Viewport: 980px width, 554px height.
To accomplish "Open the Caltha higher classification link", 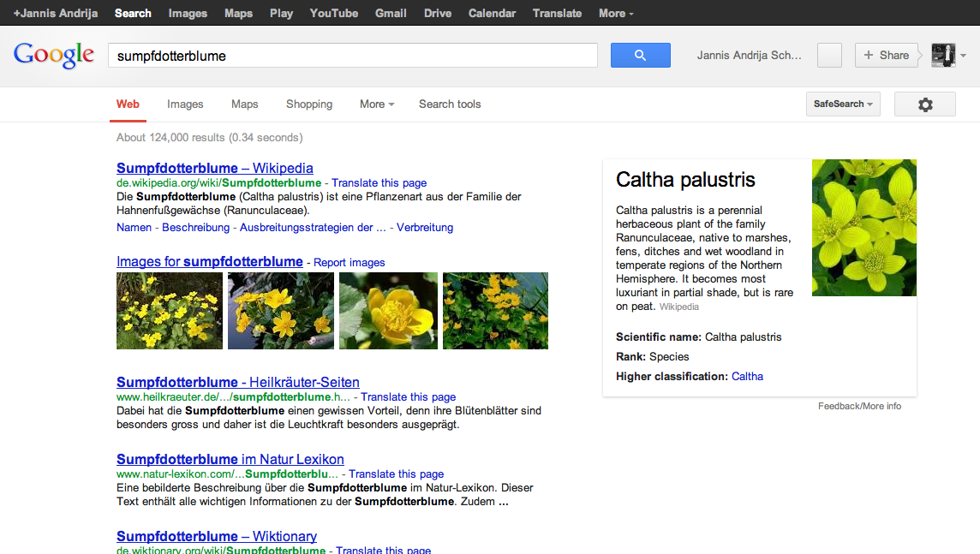I will point(747,377).
